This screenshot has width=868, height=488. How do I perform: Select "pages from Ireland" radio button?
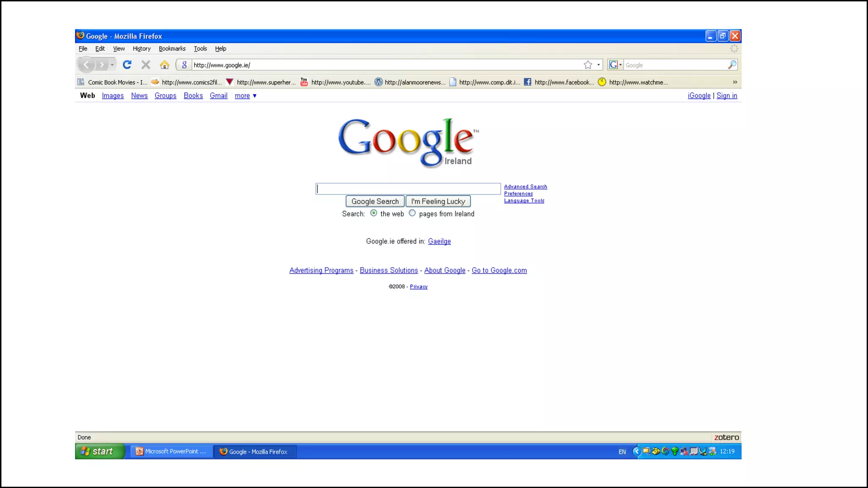point(412,213)
